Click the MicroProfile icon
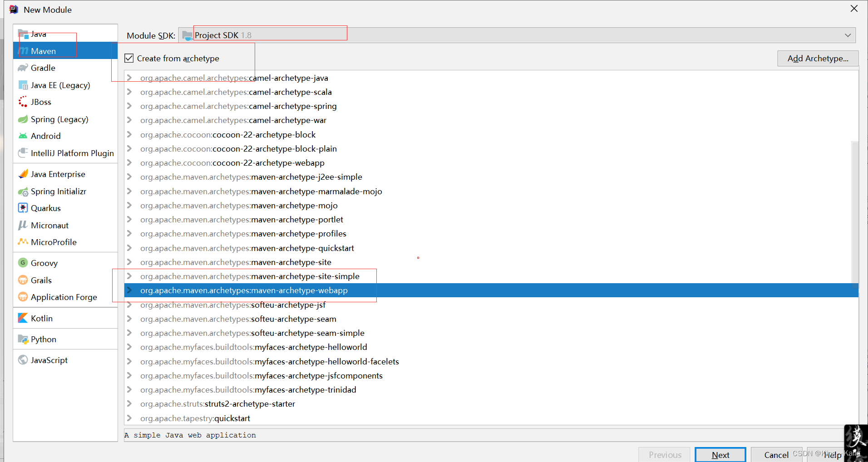 click(x=23, y=242)
